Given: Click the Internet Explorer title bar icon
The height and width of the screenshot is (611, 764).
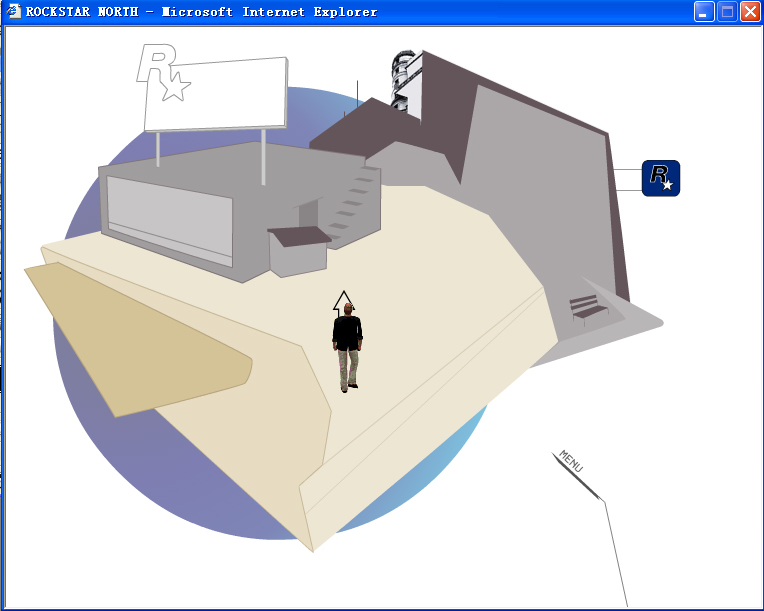Looking at the screenshot, I should click(x=14, y=11).
